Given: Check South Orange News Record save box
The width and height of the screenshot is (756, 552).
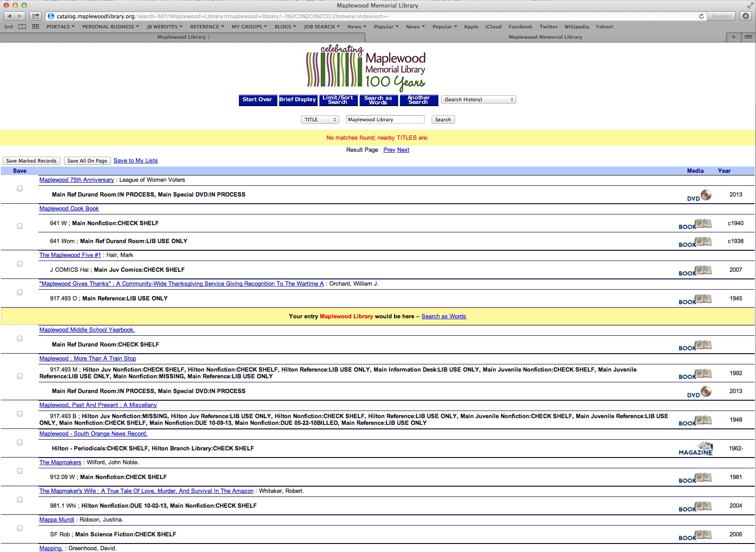Looking at the screenshot, I should (x=20, y=442).
